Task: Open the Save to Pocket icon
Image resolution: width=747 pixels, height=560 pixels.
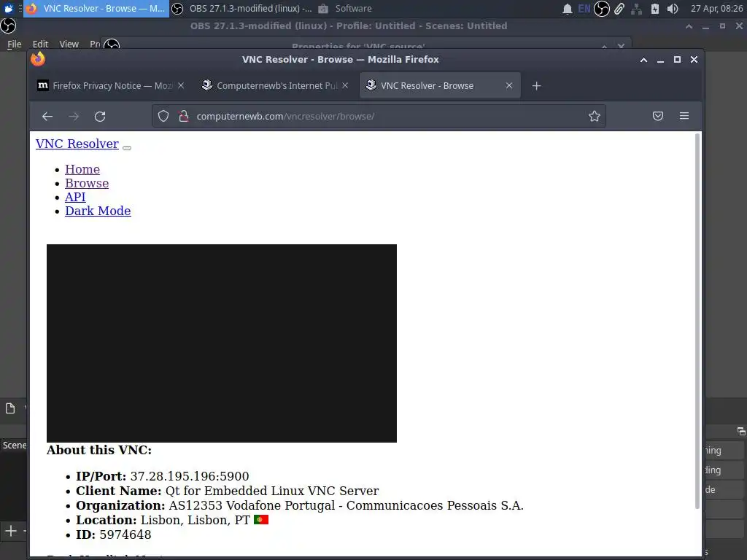Action: [x=658, y=116]
